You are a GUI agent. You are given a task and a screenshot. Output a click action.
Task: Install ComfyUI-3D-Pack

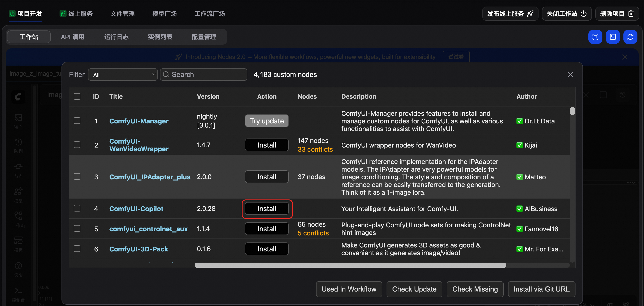click(267, 249)
